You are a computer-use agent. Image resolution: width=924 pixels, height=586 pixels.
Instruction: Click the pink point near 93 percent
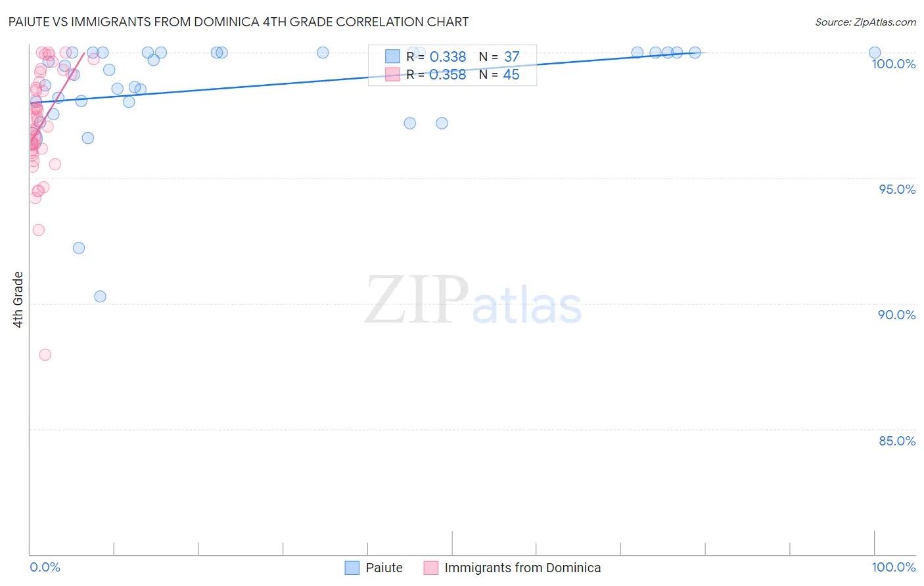coord(39,230)
